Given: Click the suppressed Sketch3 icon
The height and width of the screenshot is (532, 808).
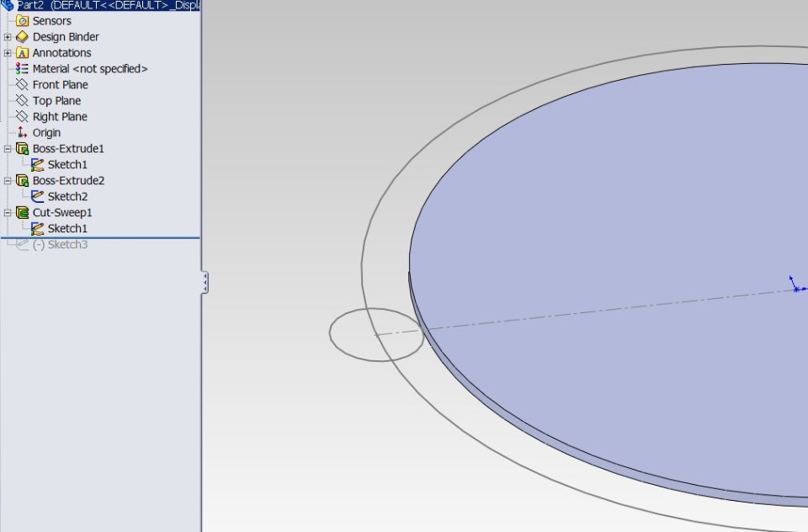Looking at the screenshot, I should pos(22,244).
